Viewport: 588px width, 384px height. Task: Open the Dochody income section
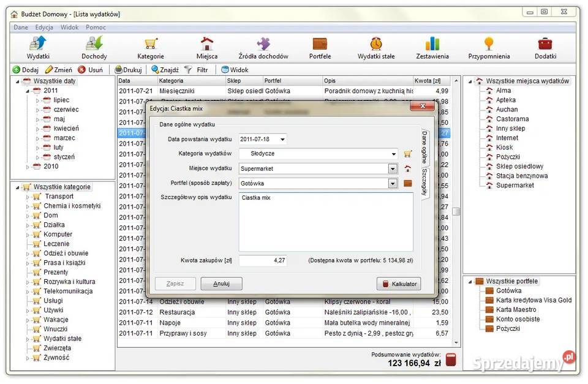coord(94,48)
